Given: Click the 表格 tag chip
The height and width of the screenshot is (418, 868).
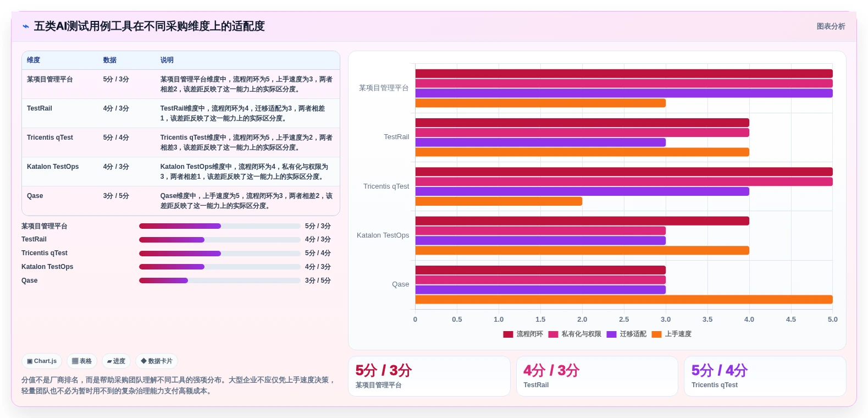Looking at the screenshot, I should click(x=82, y=361).
